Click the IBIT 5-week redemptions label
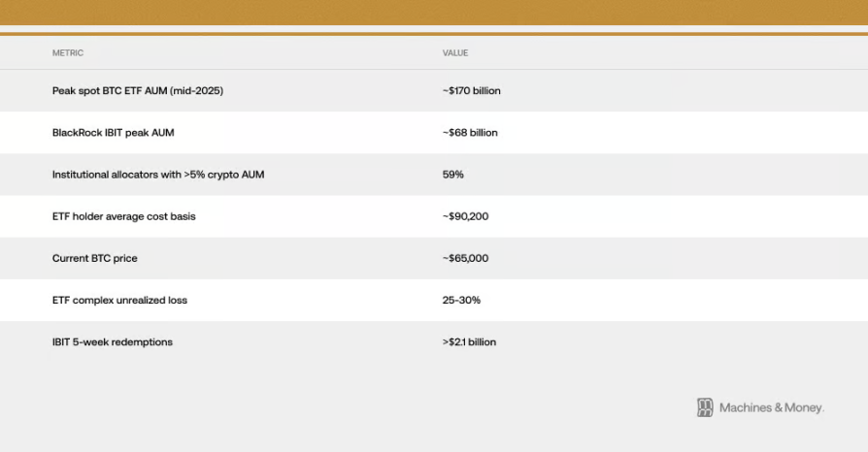The width and height of the screenshot is (868, 452). click(x=112, y=342)
